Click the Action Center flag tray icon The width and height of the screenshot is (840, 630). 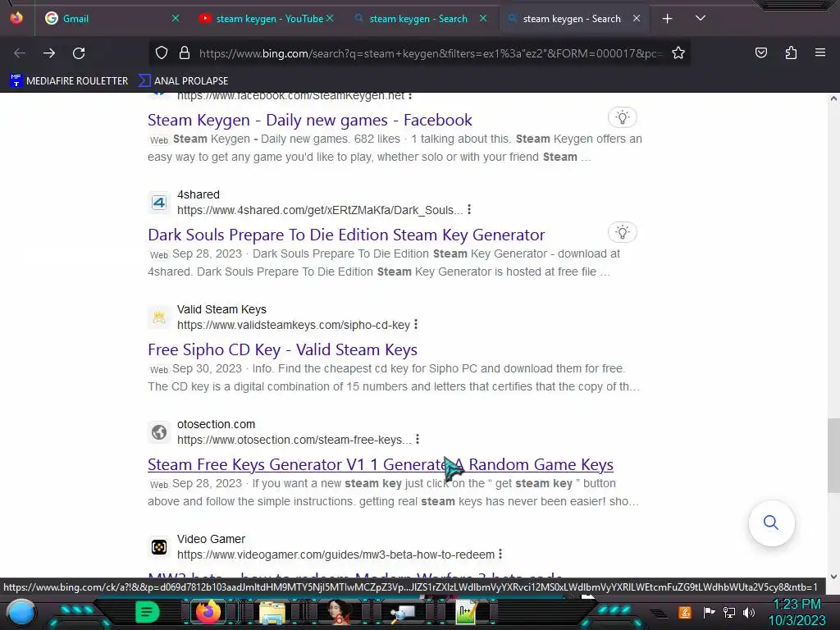click(x=709, y=612)
